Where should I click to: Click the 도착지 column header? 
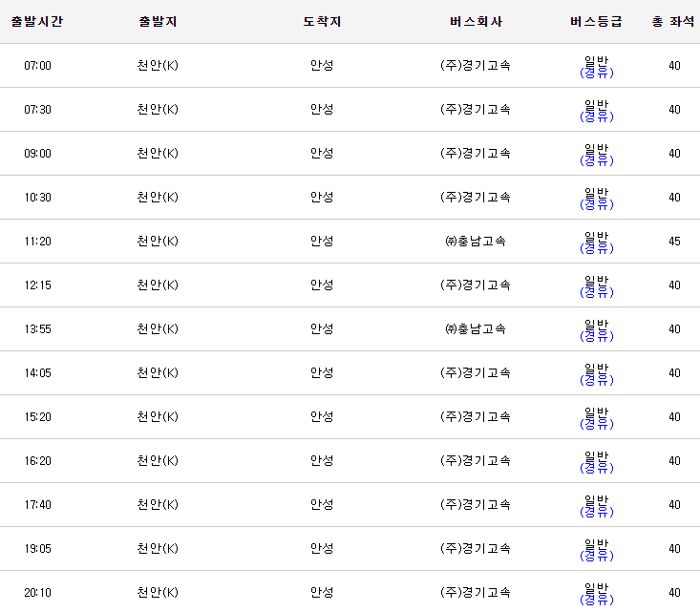pos(322,21)
